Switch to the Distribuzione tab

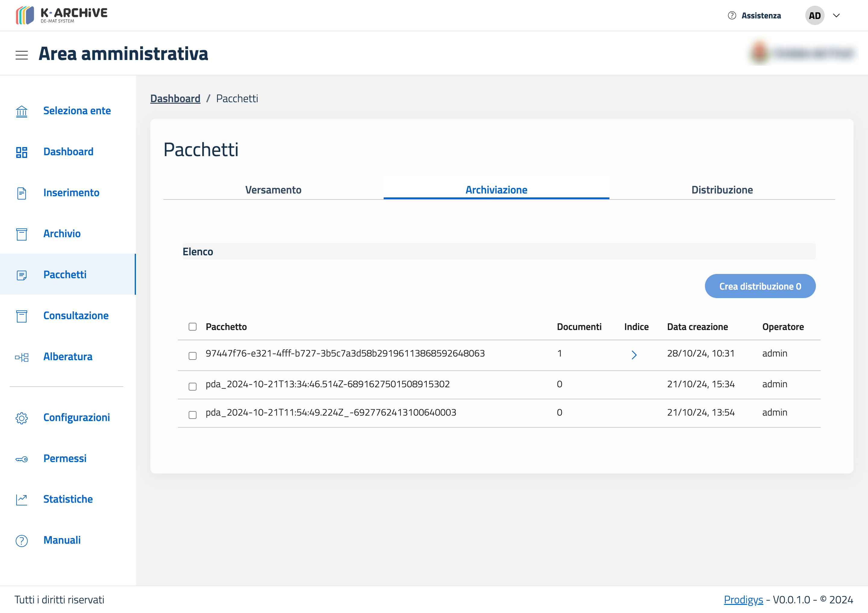722,190
